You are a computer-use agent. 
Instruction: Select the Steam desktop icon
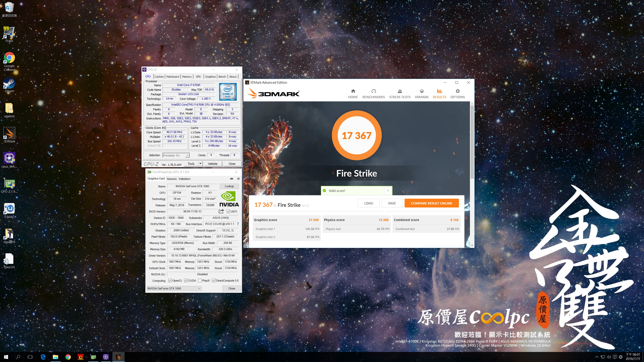[9, 85]
